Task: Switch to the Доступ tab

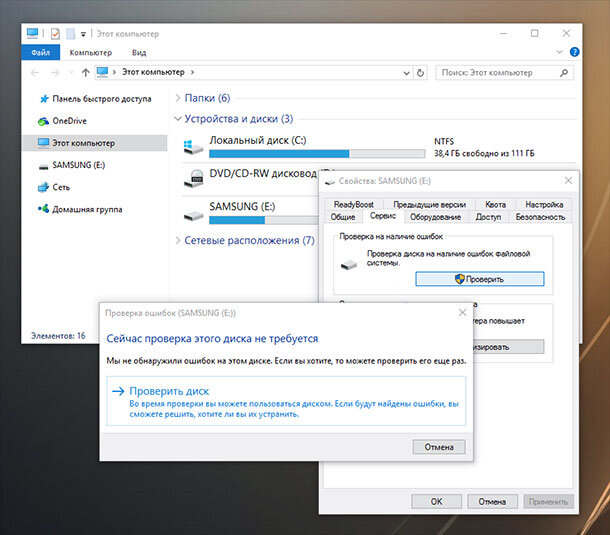Action: coord(488,217)
